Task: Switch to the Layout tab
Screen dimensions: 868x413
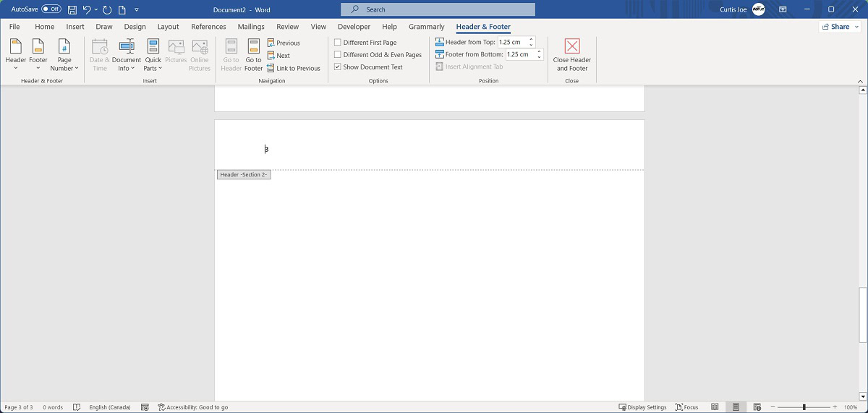Action: point(168,27)
